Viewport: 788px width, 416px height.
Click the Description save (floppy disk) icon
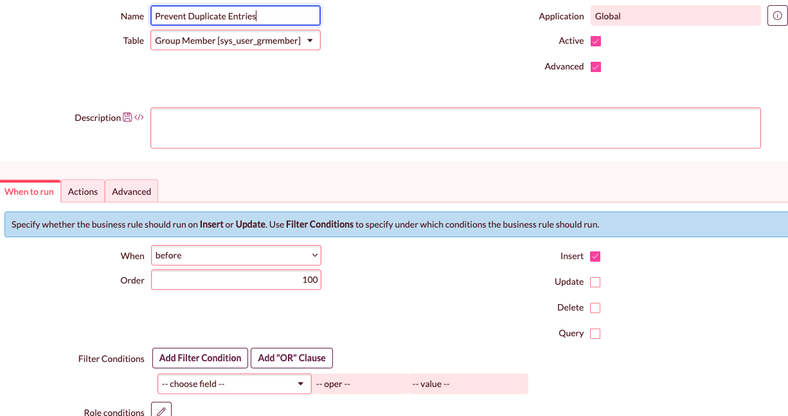128,118
